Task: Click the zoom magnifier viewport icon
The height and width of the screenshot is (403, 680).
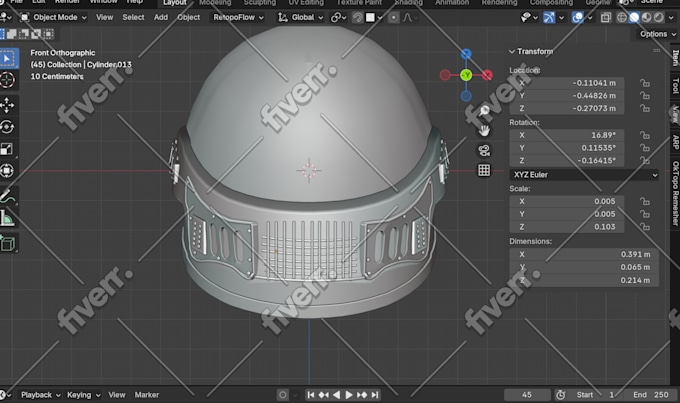Action: click(484, 111)
